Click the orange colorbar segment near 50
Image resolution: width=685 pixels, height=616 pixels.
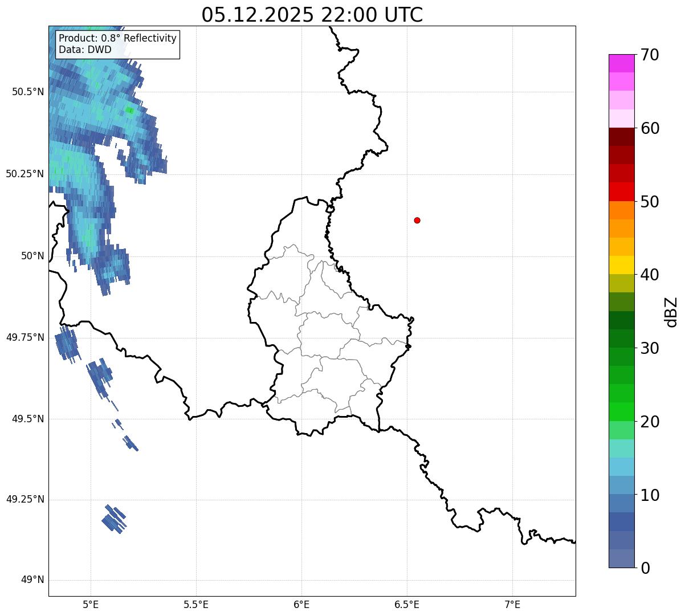pyautogui.click(x=621, y=210)
